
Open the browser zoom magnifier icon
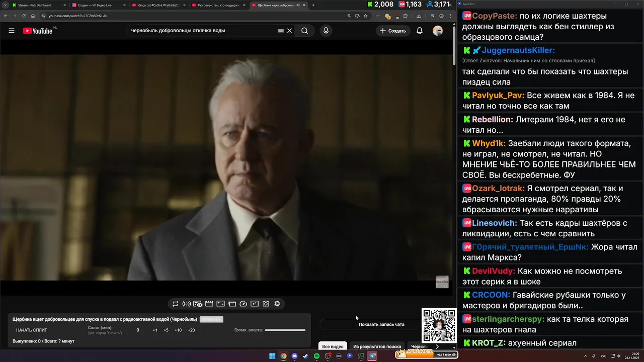click(349, 16)
